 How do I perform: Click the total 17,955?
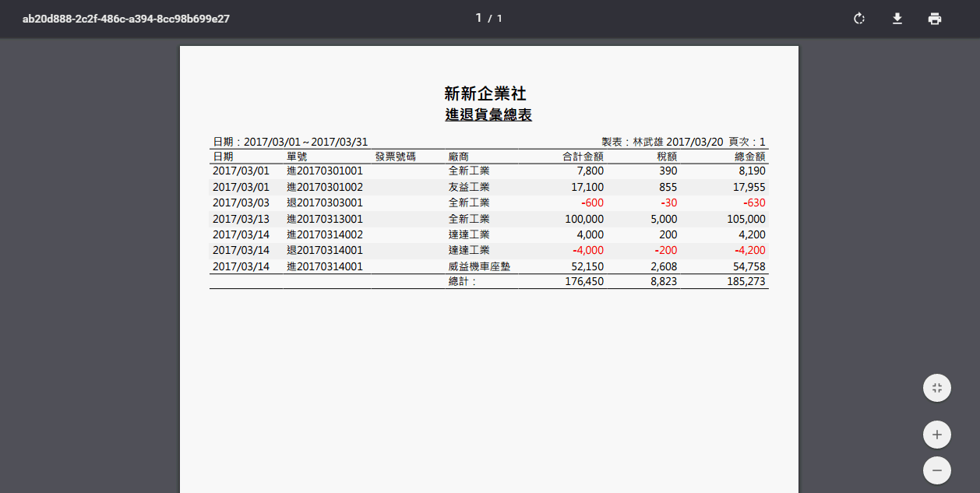[x=749, y=187]
